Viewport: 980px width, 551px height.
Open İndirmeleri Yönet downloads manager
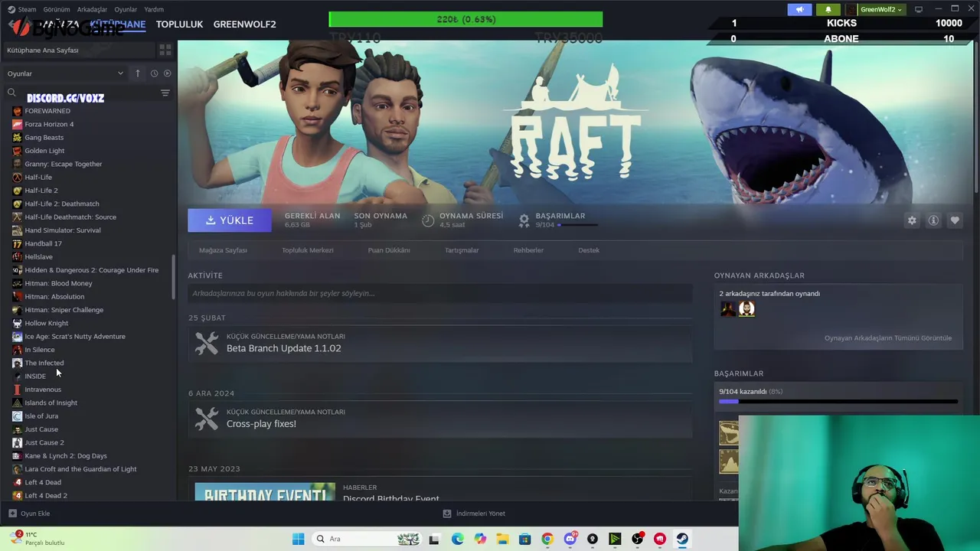475,514
